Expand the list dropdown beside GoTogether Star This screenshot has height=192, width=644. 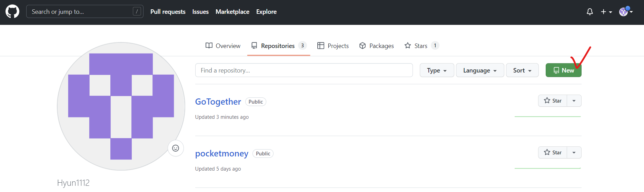574,100
